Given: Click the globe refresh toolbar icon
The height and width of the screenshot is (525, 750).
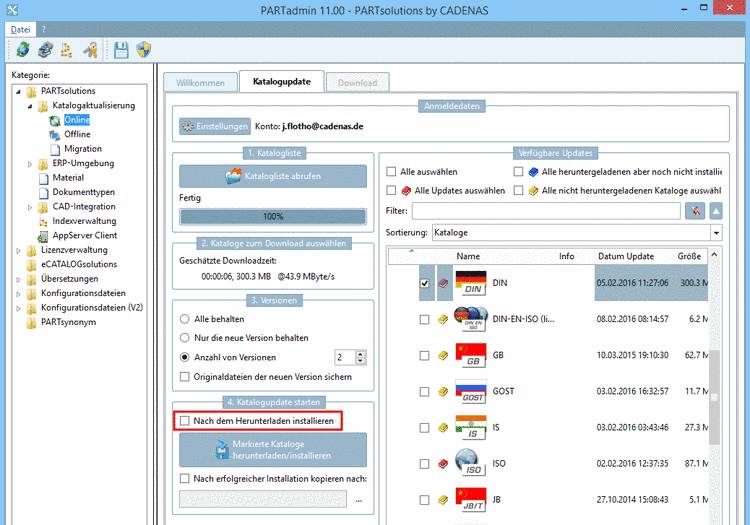Looking at the screenshot, I should (23, 49).
